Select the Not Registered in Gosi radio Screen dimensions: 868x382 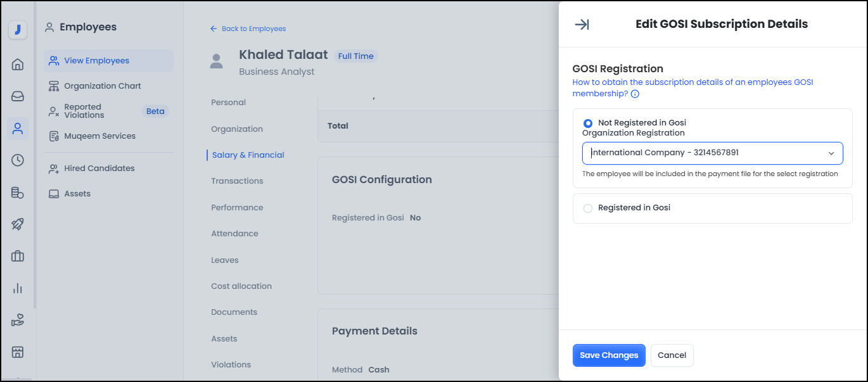tap(588, 123)
